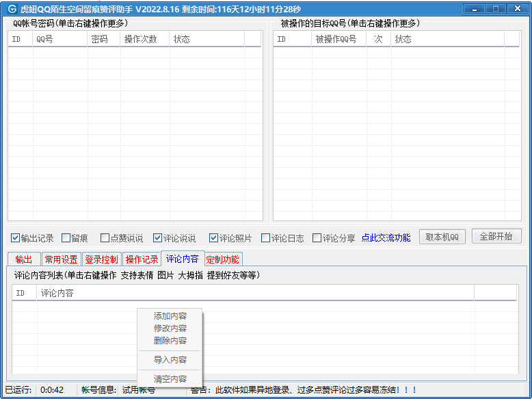Open the 操作记录 tab
This screenshot has width=532, height=399.
[142, 259]
